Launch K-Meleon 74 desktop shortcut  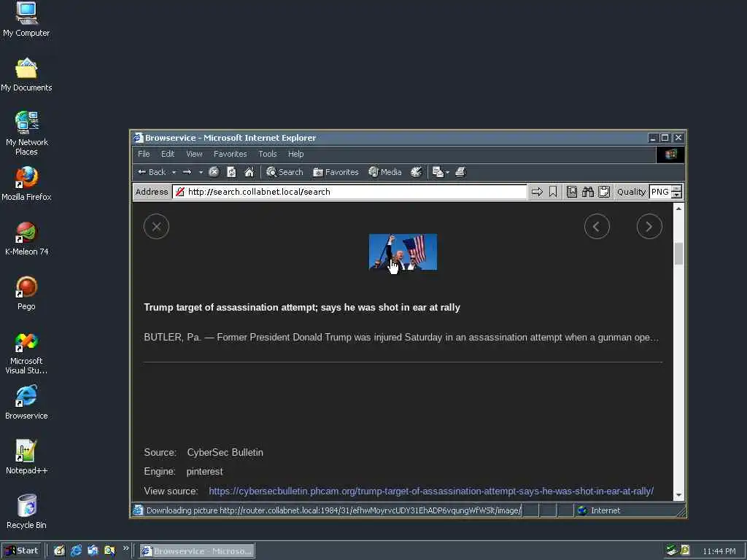(26, 238)
